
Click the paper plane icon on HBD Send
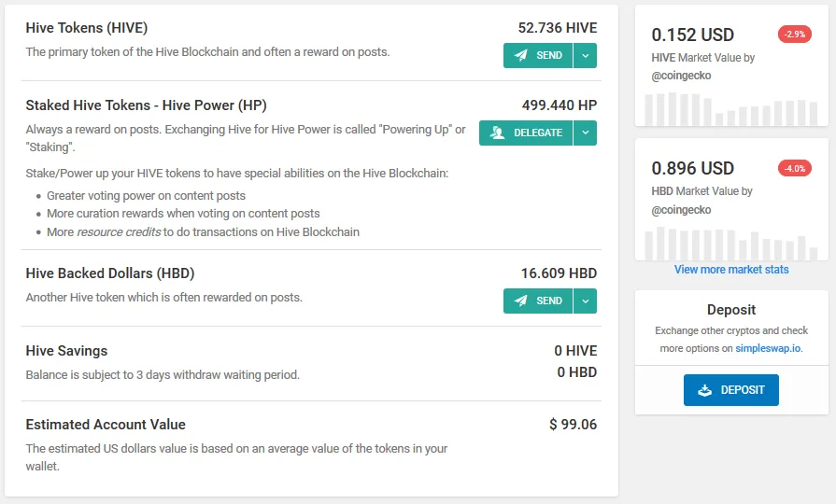[521, 301]
